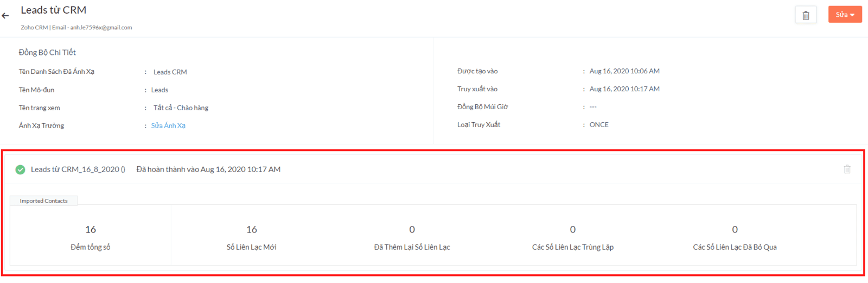
Task: Select the Tất cả - Chào hàng view value
Action: tap(181, 108)
